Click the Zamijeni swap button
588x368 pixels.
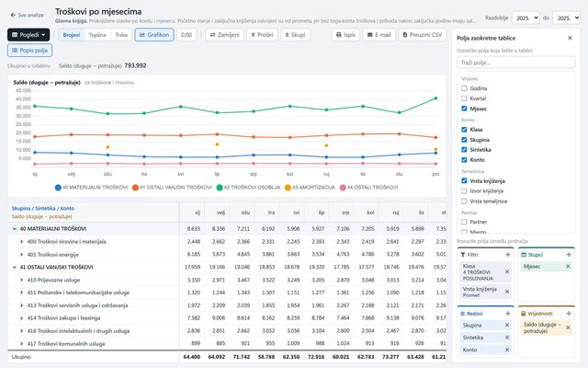[224, 35]
